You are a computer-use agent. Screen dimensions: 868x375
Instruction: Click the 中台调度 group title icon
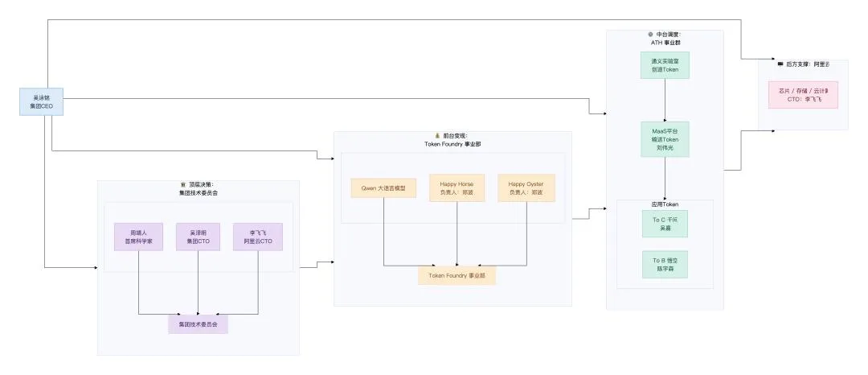(650, 35)
